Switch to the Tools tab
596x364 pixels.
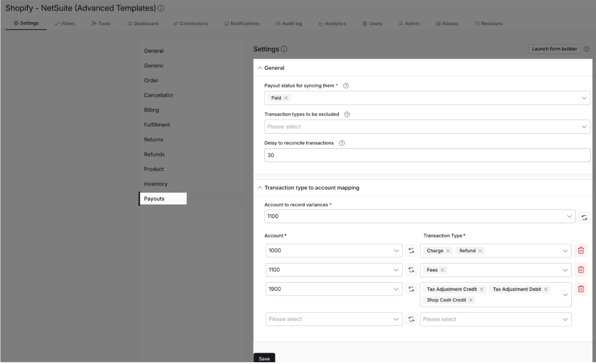point(101,23)
